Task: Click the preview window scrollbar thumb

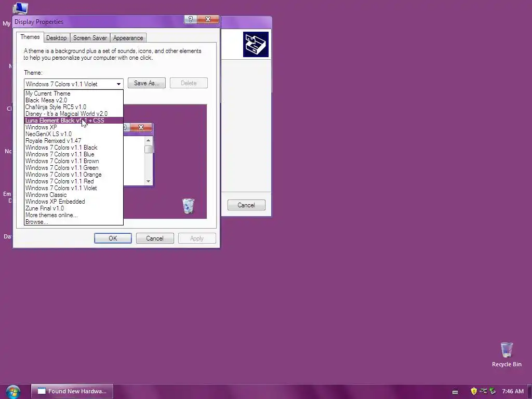Action: 148,149
